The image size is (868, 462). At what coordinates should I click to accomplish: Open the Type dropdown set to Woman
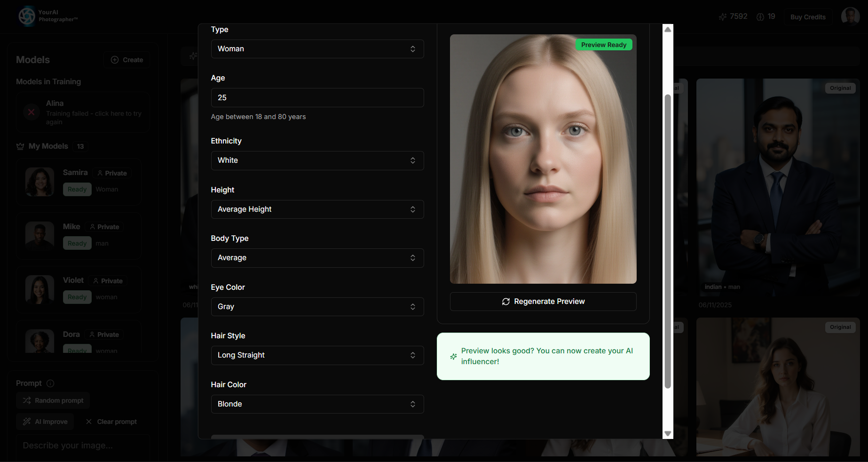click(x=317, y=49)
